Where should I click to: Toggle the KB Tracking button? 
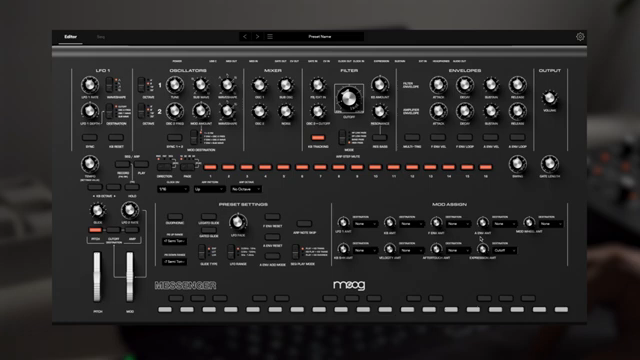(x=318, y=138)
